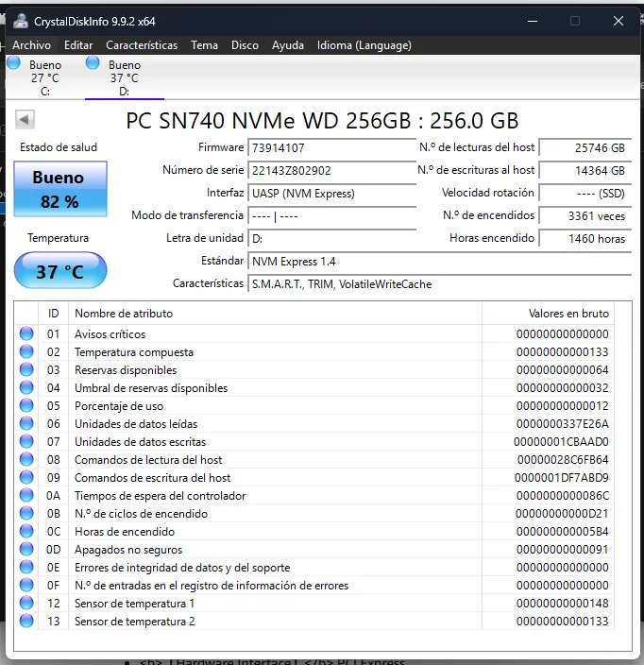Image resolution: width=644 pixels, height=665 pixels.
Task: Click raw value 00000001CBAAD0
Action: pos(561,442)
